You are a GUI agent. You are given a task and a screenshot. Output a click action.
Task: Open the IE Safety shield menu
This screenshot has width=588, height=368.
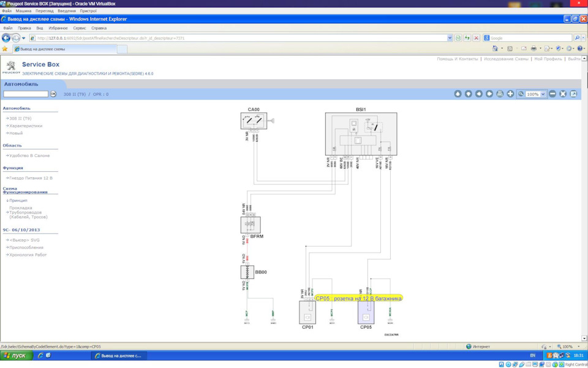pos(559,48)
